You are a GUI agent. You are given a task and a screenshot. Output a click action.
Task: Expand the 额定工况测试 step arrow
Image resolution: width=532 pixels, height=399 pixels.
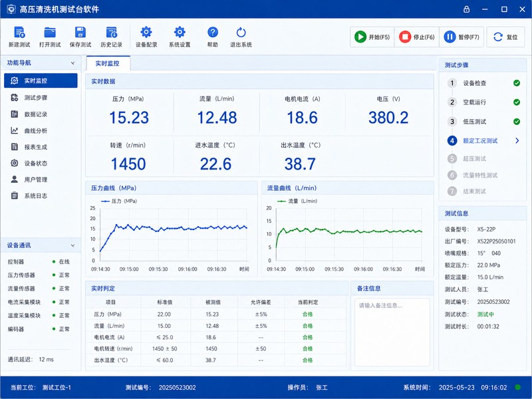tap(517, 140)
